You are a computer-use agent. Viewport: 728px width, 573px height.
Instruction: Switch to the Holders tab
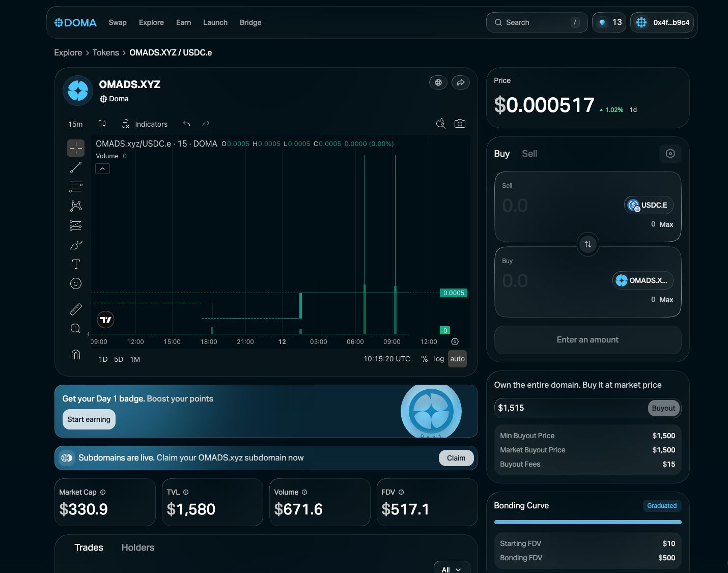coord(138,548)
